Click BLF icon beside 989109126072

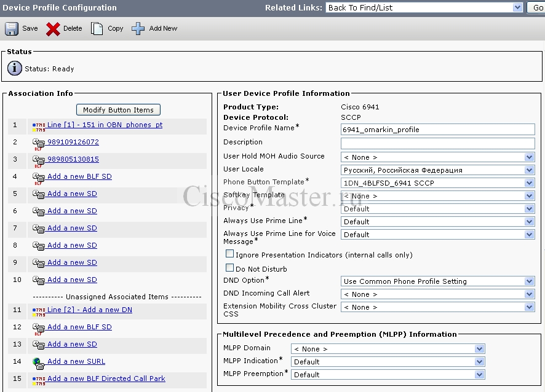pyautogui.click(x=39, y=144)
